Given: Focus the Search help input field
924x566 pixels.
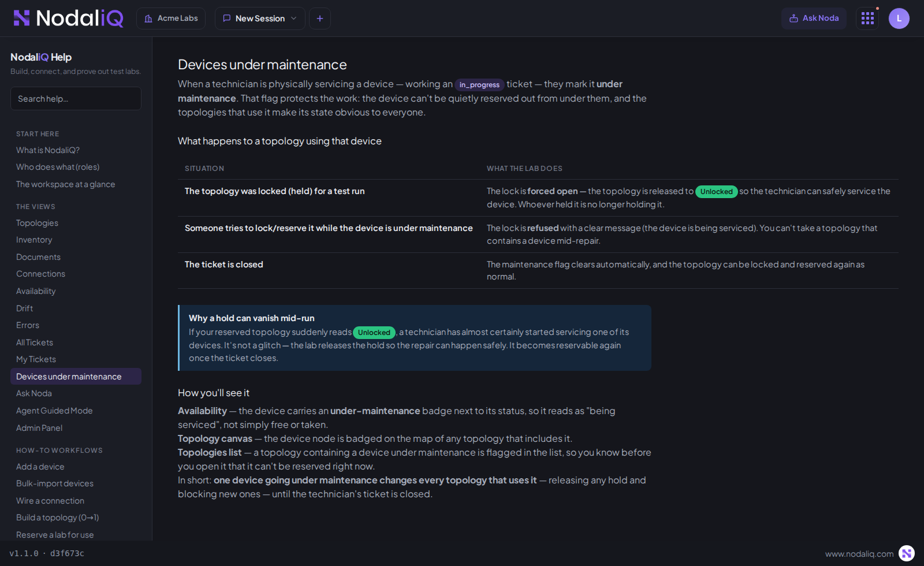Looking at the screenshot, I should tap(76, 99).
